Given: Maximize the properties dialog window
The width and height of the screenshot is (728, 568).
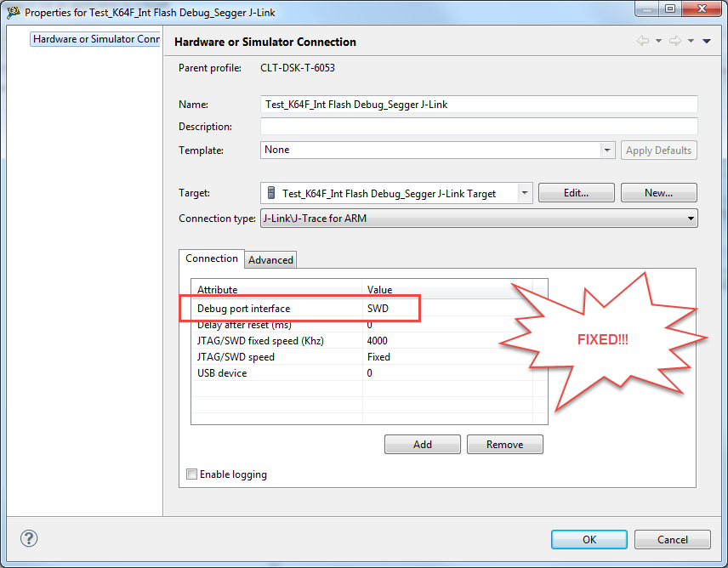Looking at the screenshot, I should point(670,9).
